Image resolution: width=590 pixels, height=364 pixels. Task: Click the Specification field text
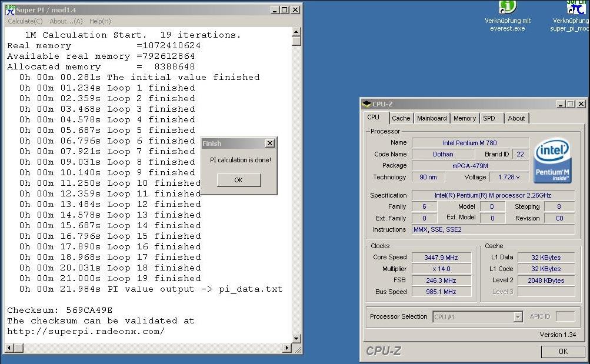click(x=494, y=195)
